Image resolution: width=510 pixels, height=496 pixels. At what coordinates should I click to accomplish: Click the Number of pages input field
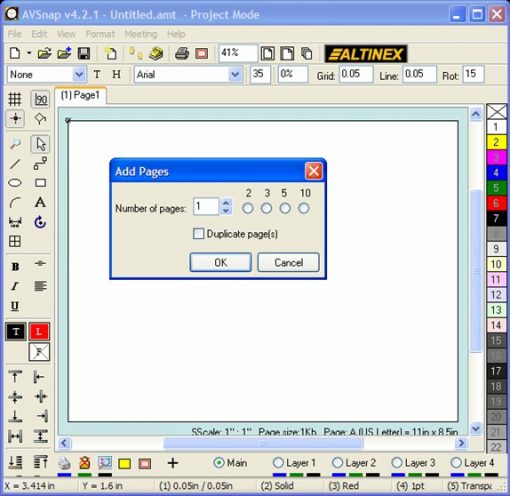[x=206, y=206]
